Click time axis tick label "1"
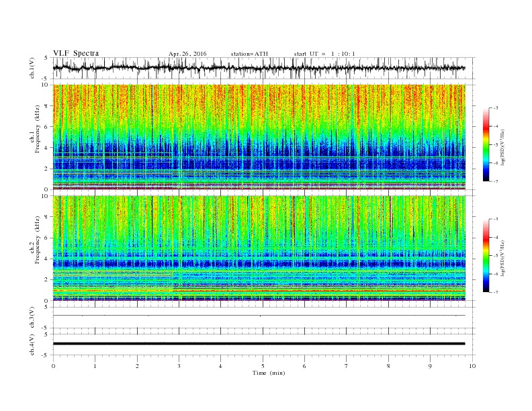The image size is (532, 411). [x=95, y=366]
